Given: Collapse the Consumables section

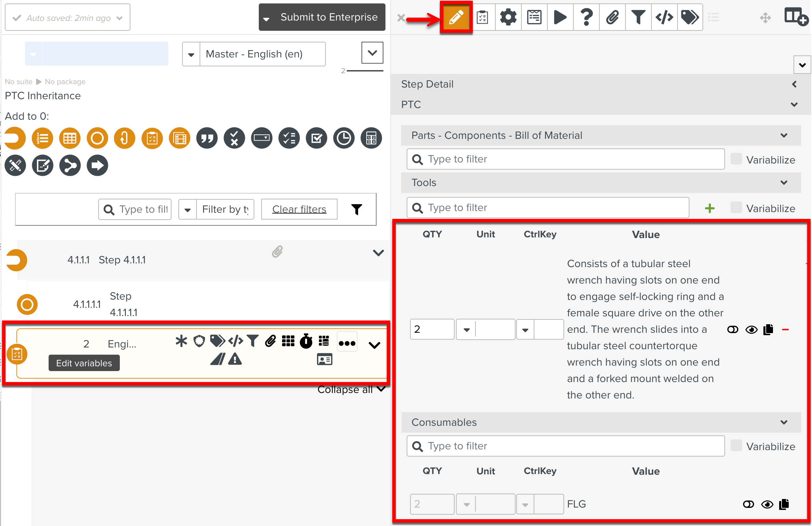Looking at the screenshot, I should (x=784, y=422).
